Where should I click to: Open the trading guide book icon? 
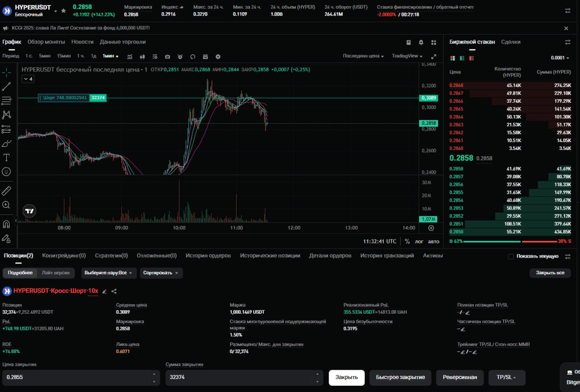pyautogui.click(x=408, y=42)
